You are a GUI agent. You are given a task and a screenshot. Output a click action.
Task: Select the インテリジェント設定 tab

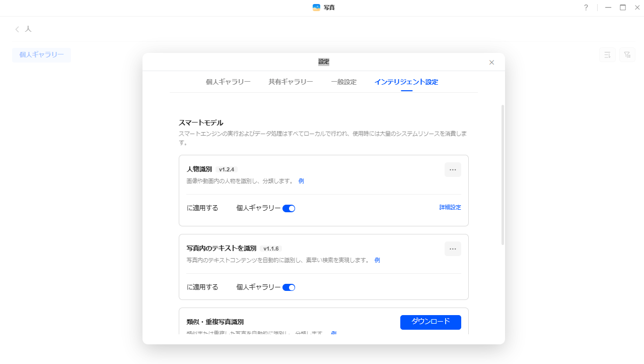(406, 82)
